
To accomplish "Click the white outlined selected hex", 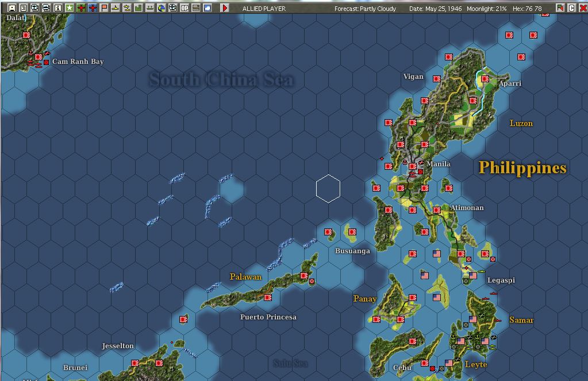I will pos(328,188).
